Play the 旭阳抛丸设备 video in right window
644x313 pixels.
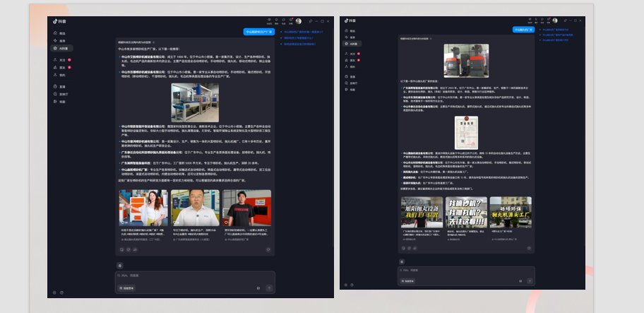coord(422,212)
